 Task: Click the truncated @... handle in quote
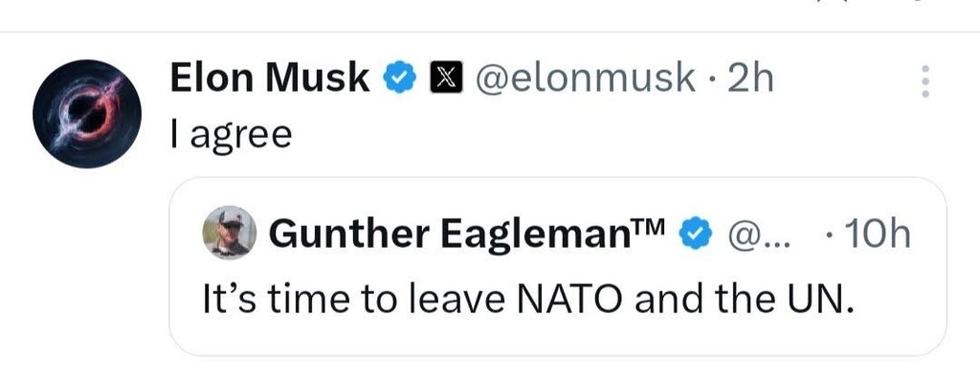759,235
